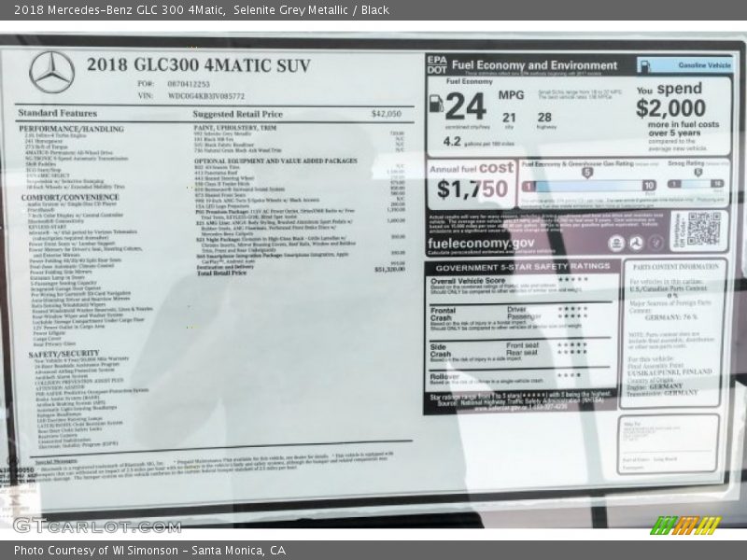The width and height of the screenshot is (747, 560).
Task: Click the 'Standard Features' header
Action: 57,113
